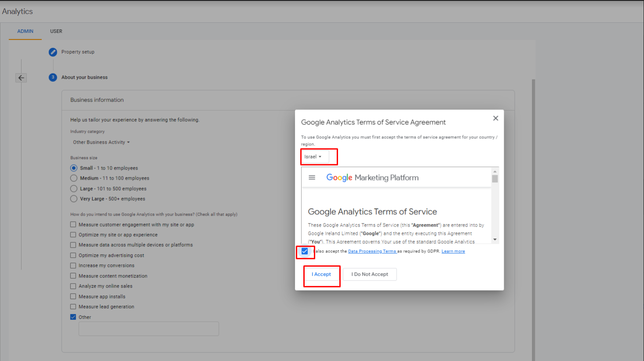Click the Business information heading
This screenshot has width=644, height=361.
[x=97, y=100]
